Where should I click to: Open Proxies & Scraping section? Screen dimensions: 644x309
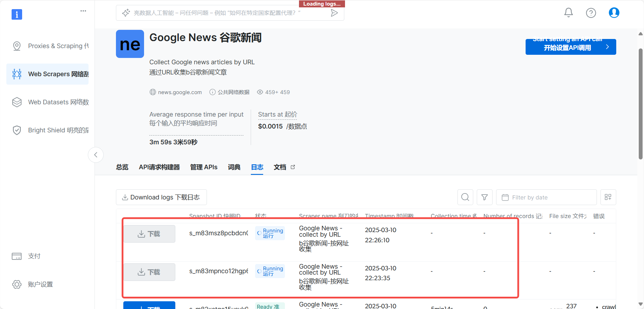coord(47,46)
